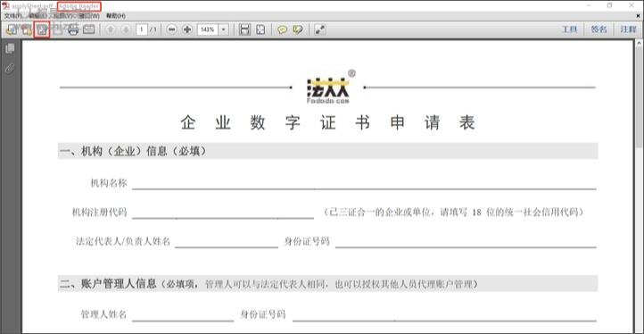Image resolution: width=644 pixels, height=334 pixels.
Task: Open the 工具 tools pane
Action: coord(570,29)
